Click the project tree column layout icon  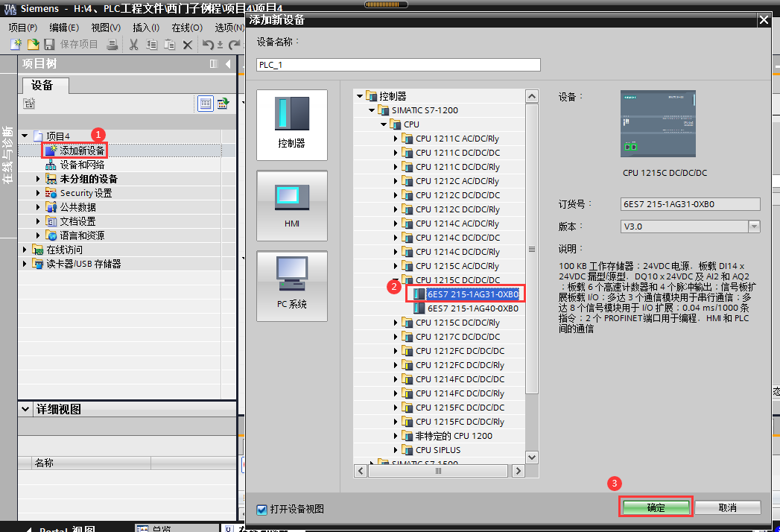click(x=214, y=63)
